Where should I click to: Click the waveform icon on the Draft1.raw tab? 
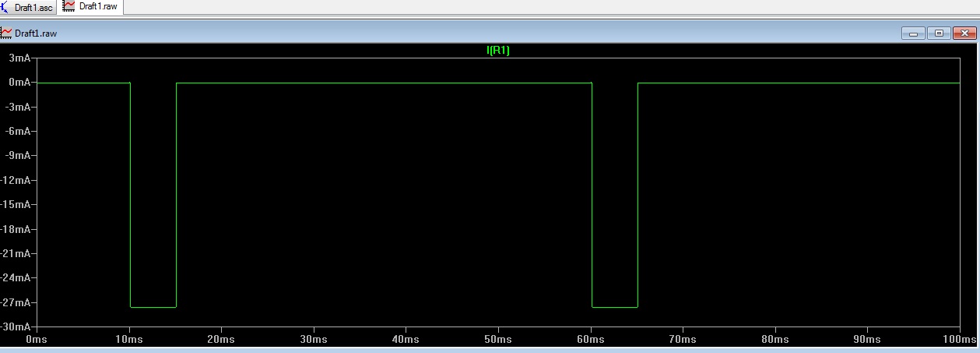coord(69,6)
